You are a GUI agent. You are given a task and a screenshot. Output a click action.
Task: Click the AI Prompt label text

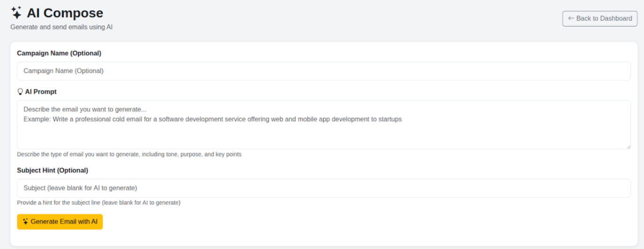point(41,92)
